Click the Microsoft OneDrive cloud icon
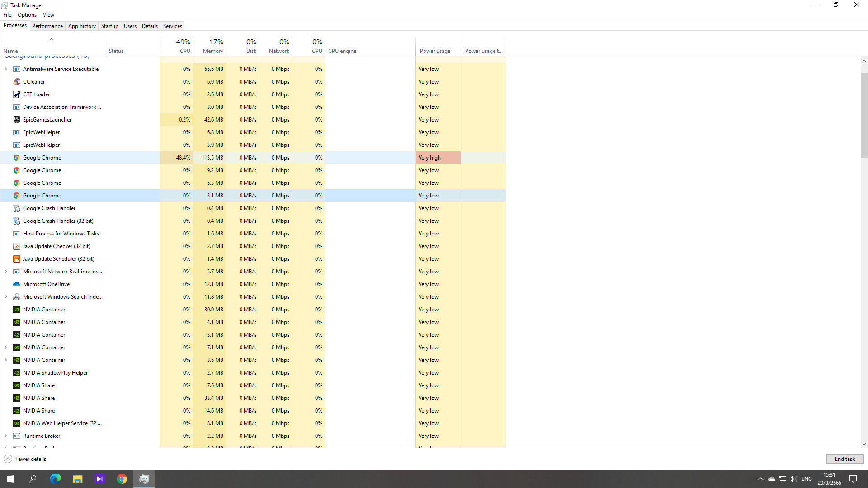The image size is (868, 488). coord(17,284)
